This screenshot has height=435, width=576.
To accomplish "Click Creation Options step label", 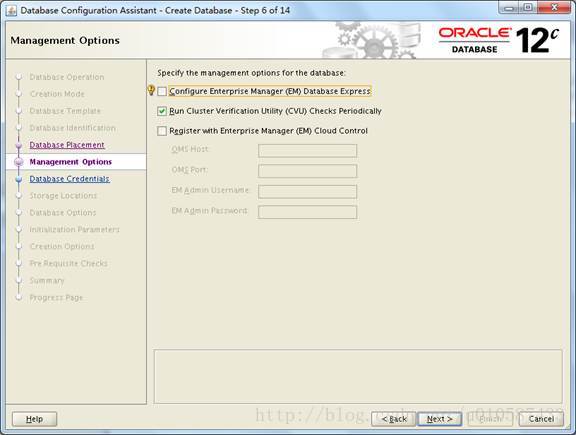I will [x=62, y=247].
